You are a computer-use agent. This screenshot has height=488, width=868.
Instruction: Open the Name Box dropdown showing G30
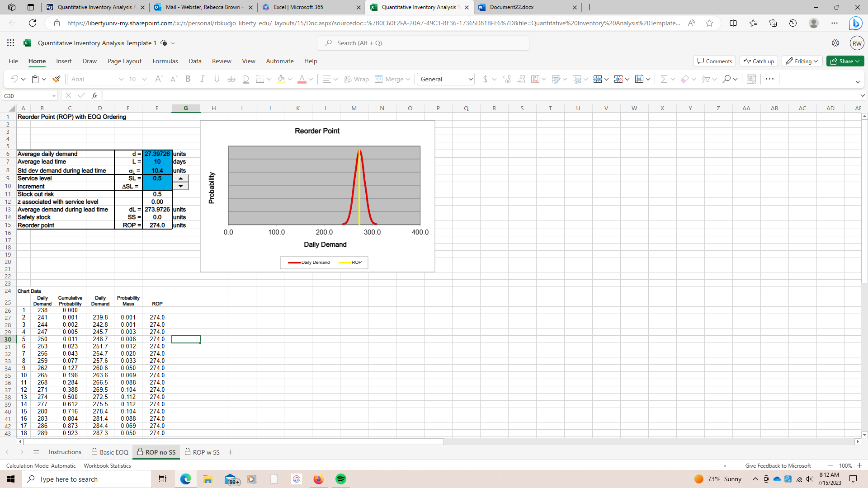pyautogui.click(x=54, y=96)
